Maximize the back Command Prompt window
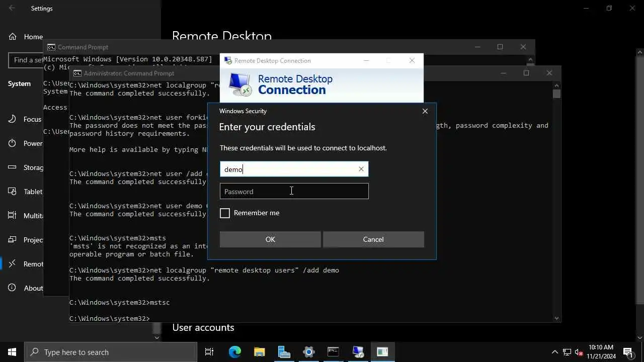This screenshot has width=644, height=362. click(x=500, y=47)
